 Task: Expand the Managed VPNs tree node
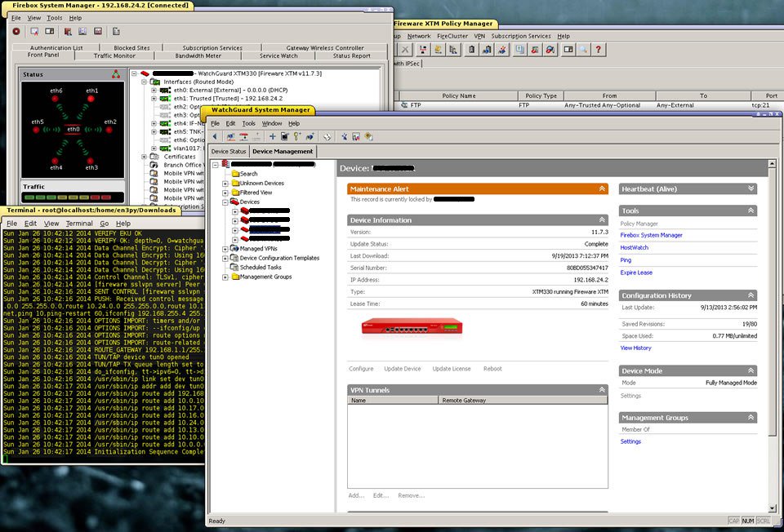tap(225, 249)
